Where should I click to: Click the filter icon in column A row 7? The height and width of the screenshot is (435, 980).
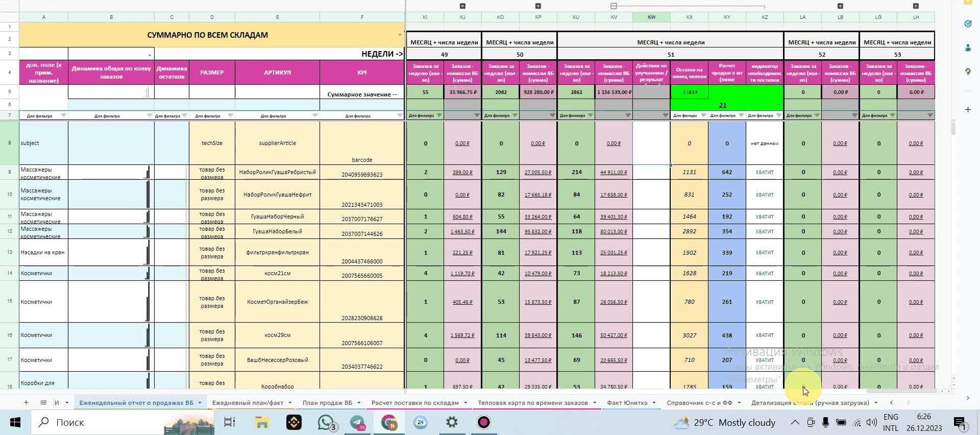pyautogui.click(x=63, y=115)
